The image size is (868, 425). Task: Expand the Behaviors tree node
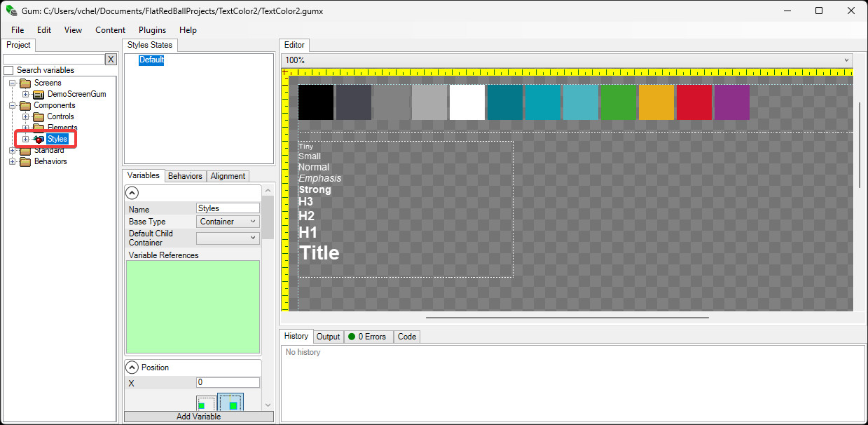(x=12, y=161)
